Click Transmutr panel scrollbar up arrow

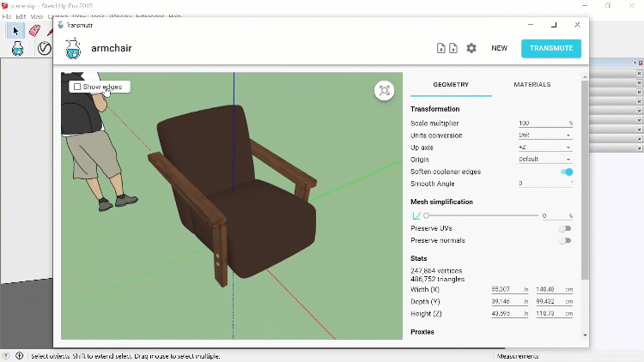(585, 76)
